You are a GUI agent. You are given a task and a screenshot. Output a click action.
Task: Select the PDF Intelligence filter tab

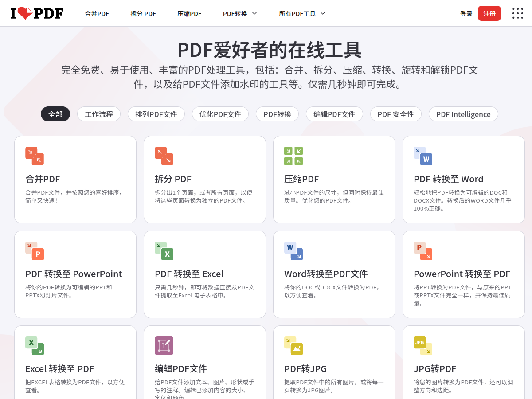pyautogui.click(x=463, y=114)
